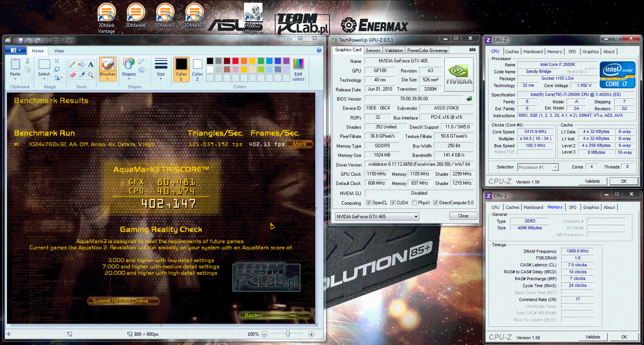644x345 pixels.
Task: Click the Resize icon in Image group
Action: click(x=57, y=69)
